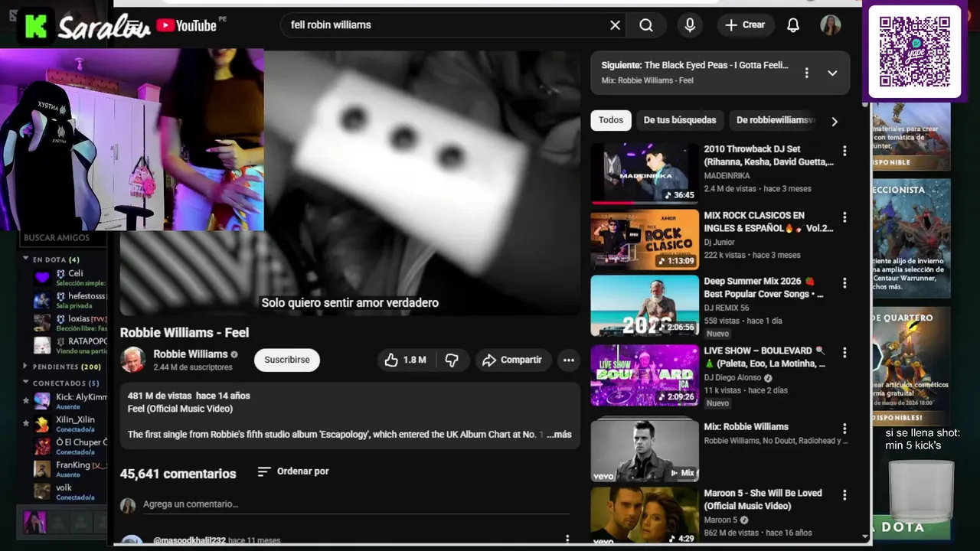Open MIX ROCK CLASICOS thumbnail
980x551 pixels.
coord(645,240)
